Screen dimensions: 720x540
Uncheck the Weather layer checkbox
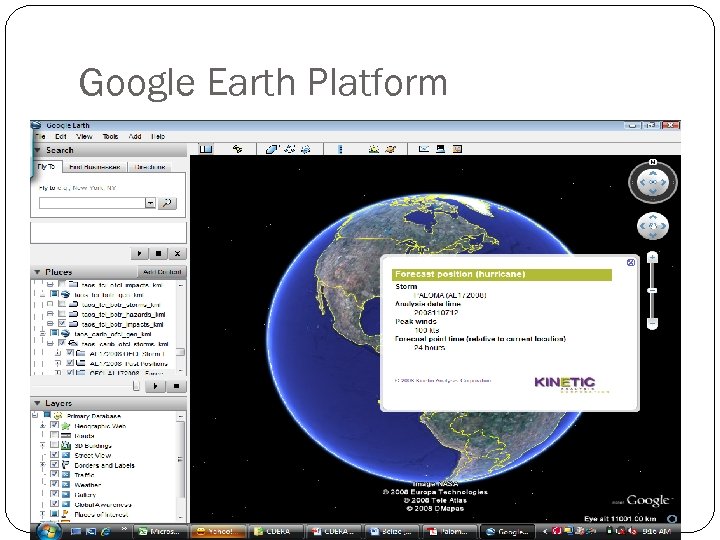pyautogui.click(x=54, y=484)
